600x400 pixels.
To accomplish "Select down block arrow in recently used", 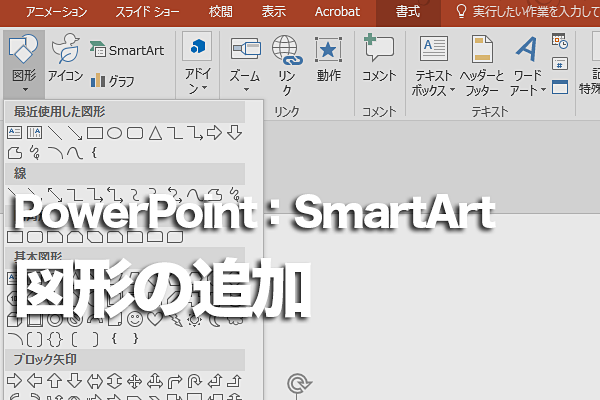I will [234, 133].
